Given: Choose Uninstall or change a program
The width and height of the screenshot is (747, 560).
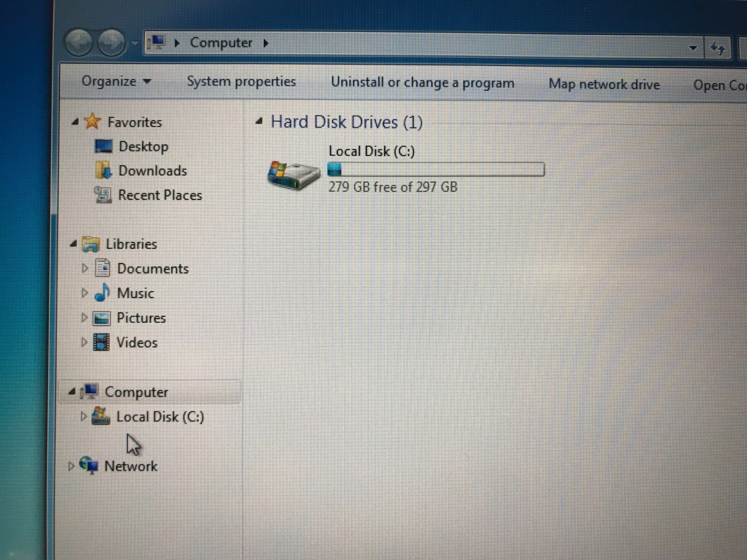Looking at the screenshot, I should (423, 83).
